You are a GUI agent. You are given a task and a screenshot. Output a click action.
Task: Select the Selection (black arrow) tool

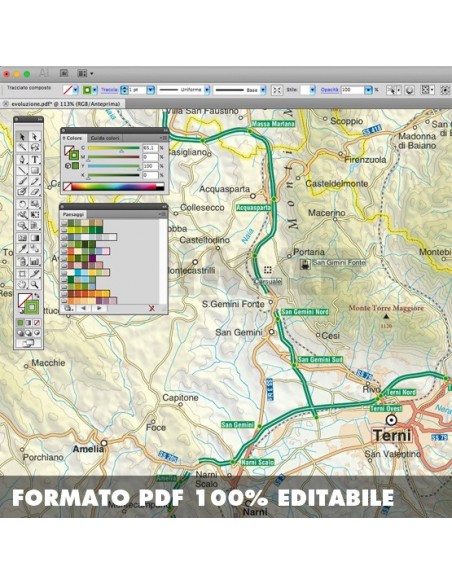pyautogui.click(x=22, y=137)
